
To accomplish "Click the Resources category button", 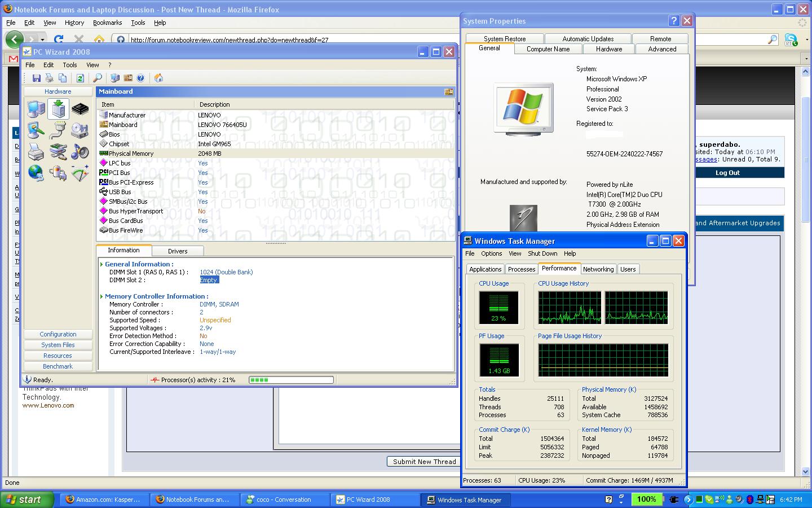I will [58, 356].
